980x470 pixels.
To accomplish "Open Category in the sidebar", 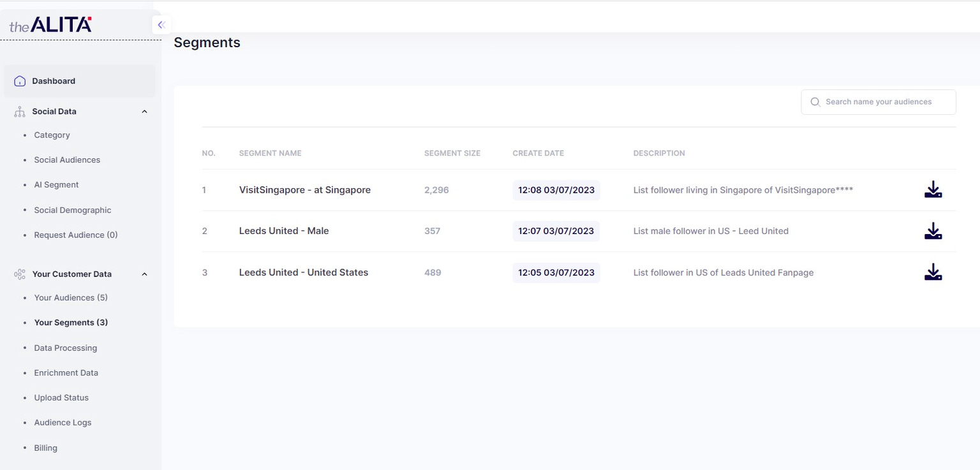I will click(52, 135).
